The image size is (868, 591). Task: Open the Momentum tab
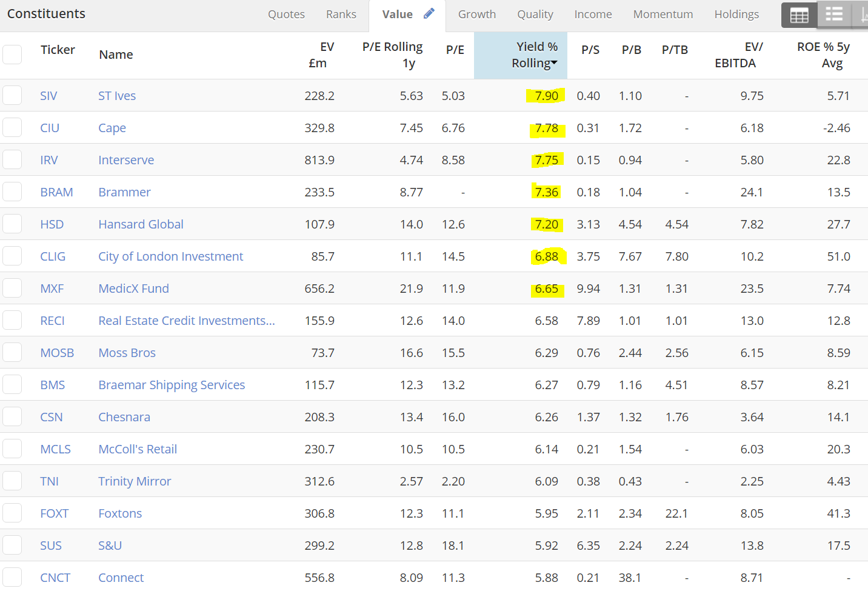(x=663, y=15)
